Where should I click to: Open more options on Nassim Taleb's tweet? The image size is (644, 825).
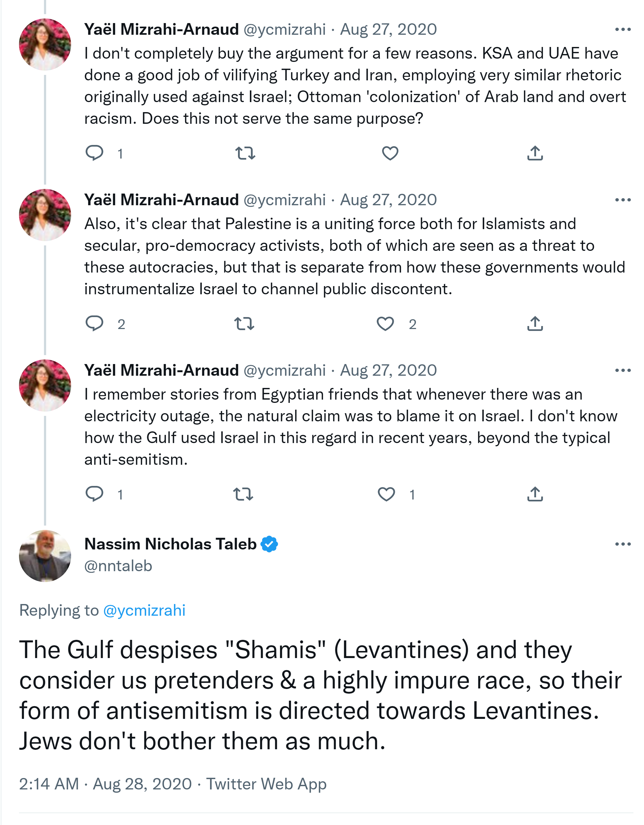623,544
